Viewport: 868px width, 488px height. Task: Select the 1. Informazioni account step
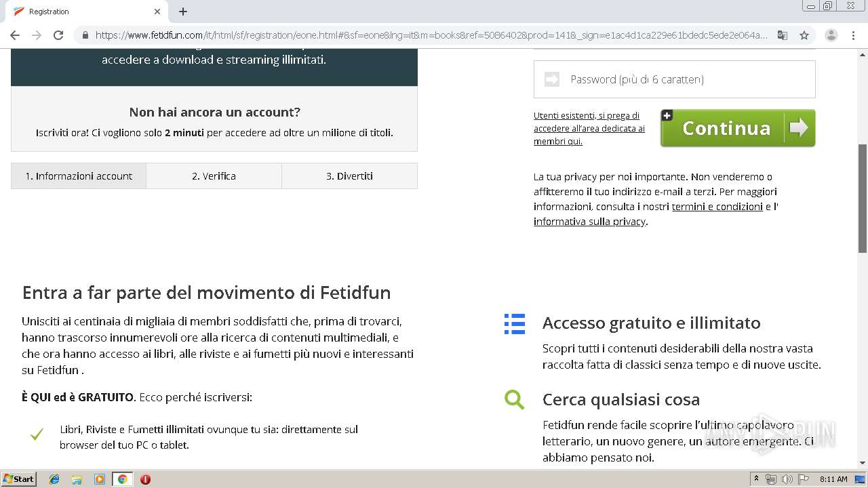click(x=79, y=176)
